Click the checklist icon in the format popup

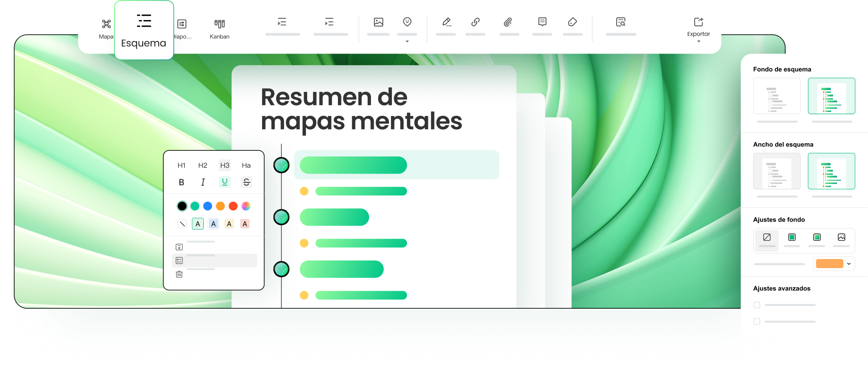tap(179, 260)
